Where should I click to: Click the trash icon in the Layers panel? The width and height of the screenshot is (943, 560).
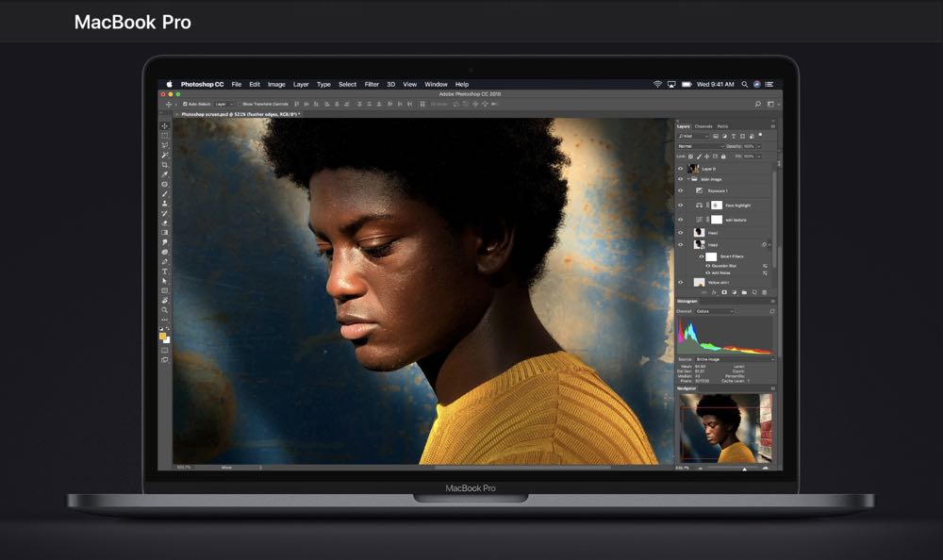click(x=765, y=293)
